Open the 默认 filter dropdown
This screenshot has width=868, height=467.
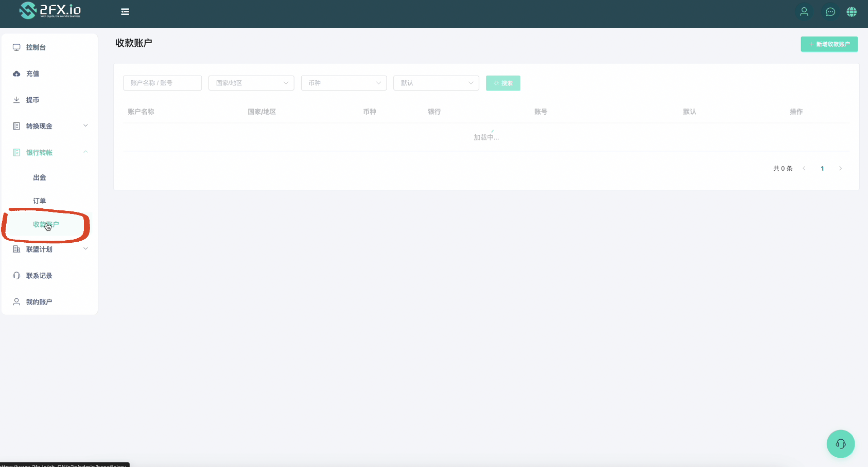[436, 83]
